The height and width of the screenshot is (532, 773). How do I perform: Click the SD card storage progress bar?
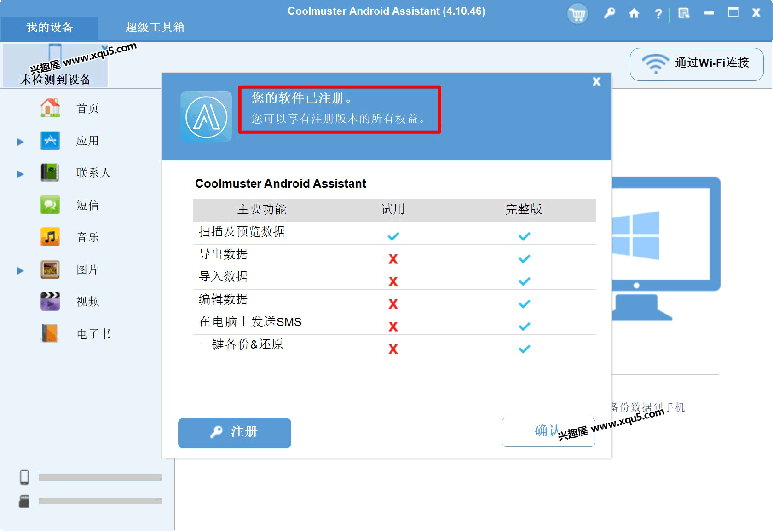coord(100,501)
